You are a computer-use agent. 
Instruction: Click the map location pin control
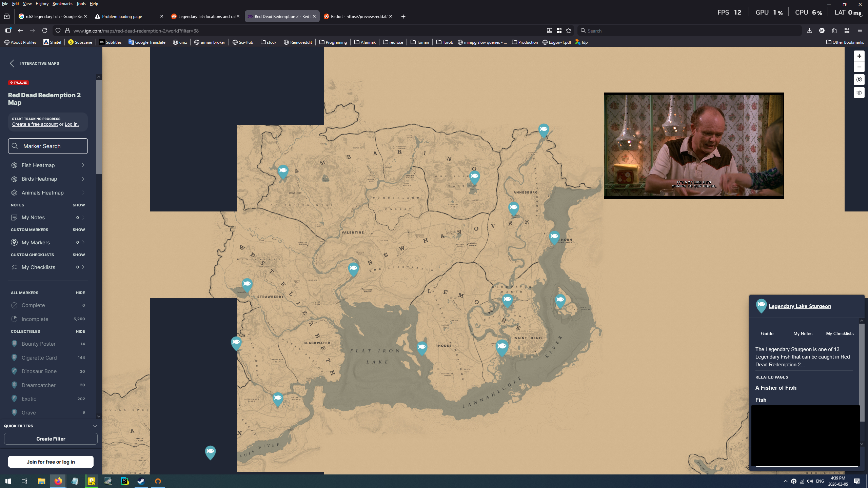pos(859,80)
